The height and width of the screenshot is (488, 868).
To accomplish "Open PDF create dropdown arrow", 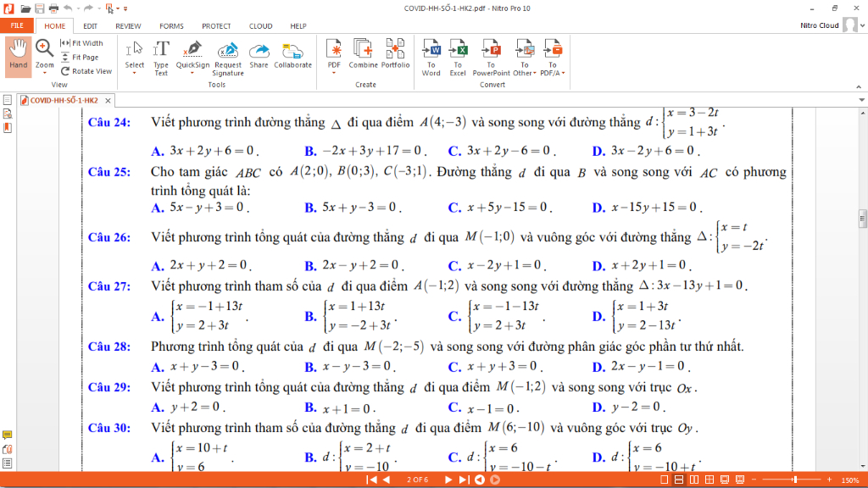I will pos(334,73).
